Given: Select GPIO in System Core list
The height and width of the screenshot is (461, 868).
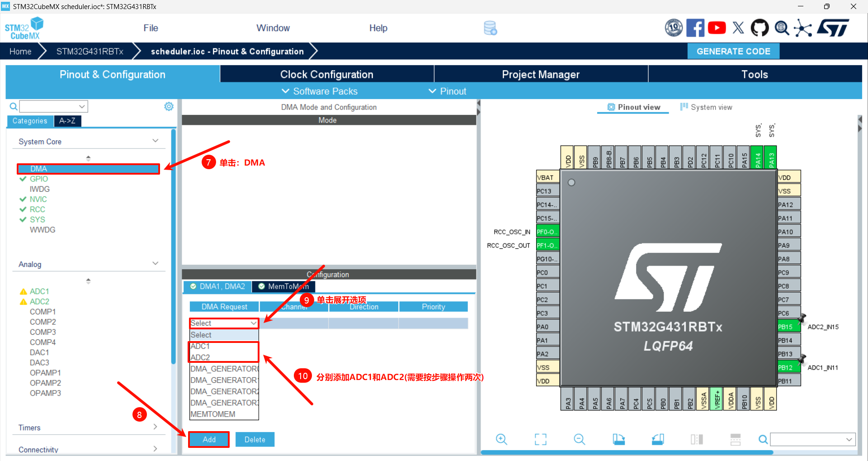Looking at the screenshot, I should 39,179.
